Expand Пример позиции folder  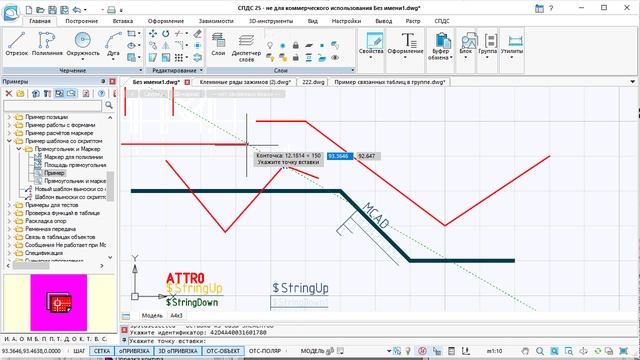(9, 117)
